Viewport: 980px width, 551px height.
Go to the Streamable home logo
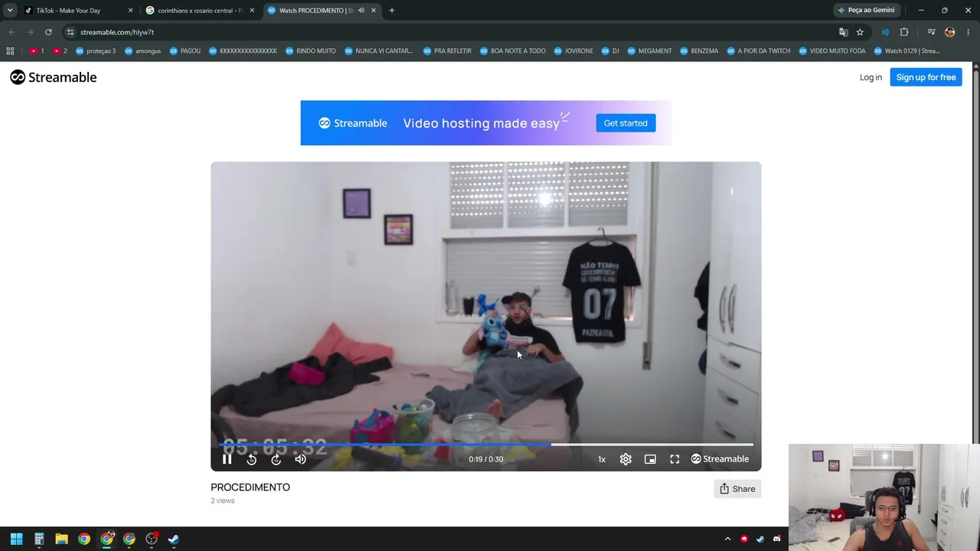(54, 77)
